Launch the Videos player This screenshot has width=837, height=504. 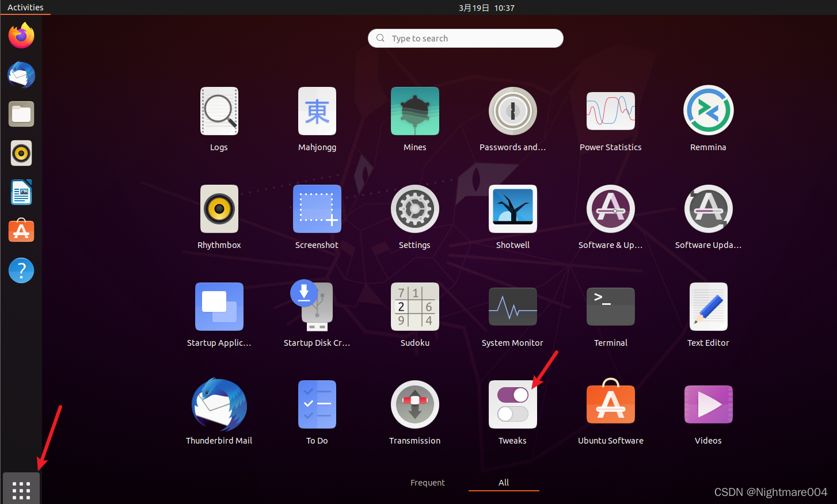(x=709, y=404)
